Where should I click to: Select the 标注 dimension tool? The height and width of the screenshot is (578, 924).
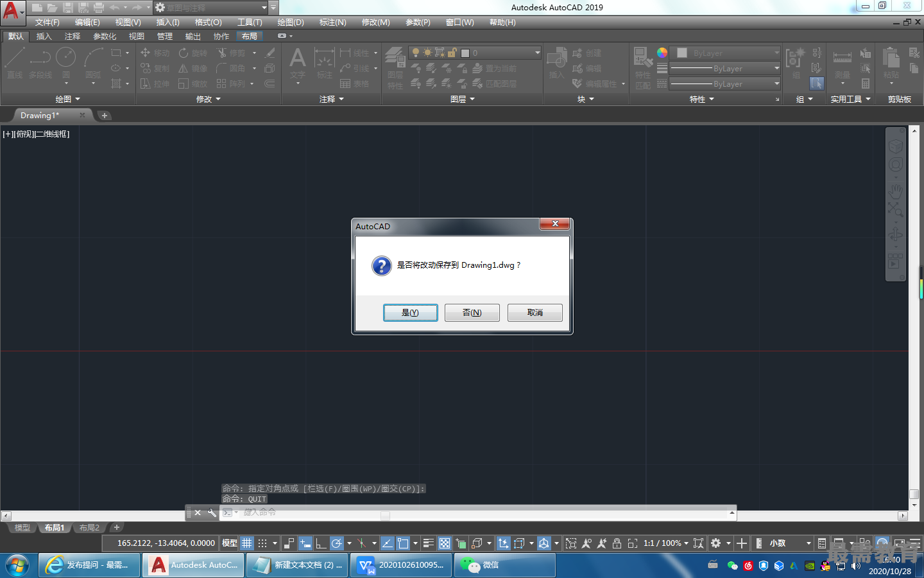tap(325, 64)
